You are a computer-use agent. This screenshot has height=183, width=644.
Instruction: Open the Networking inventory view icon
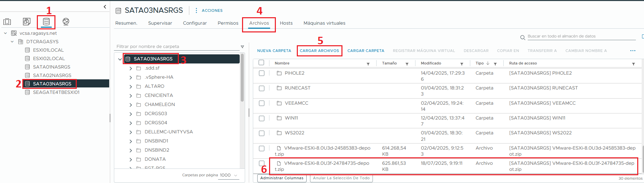pos(66,22)
